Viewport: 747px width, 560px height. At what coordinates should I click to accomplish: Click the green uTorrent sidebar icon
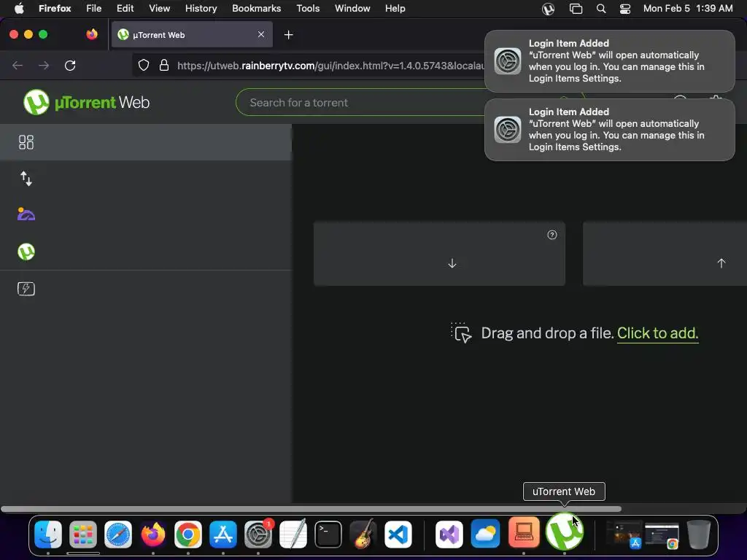[x=26, y=252]
